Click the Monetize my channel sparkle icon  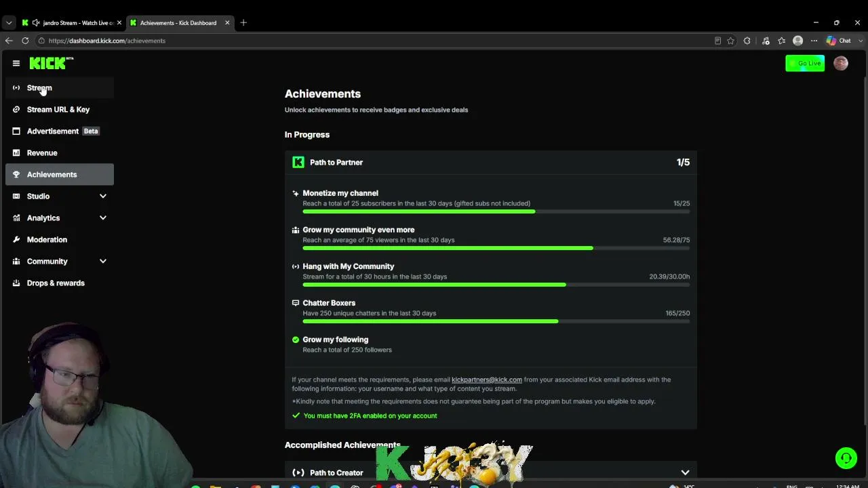click(x=296, y=193)
